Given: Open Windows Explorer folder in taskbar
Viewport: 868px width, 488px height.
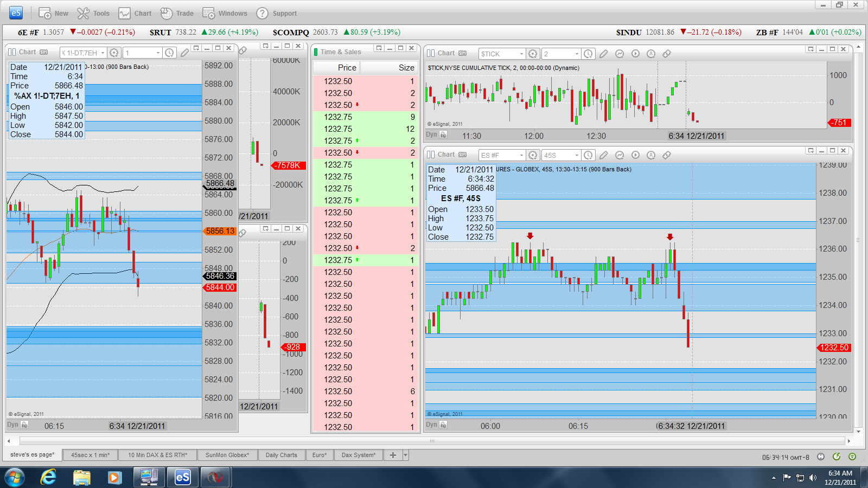Looking at the screenshot, I should [x=81, y=477].
